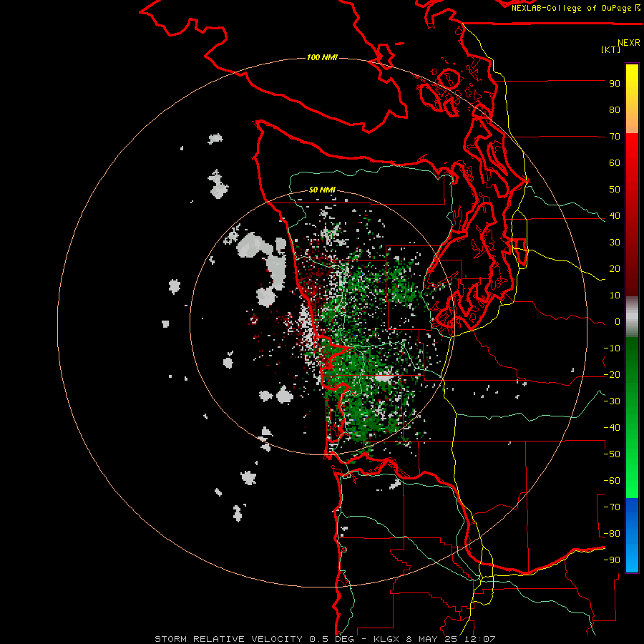
Task: Click the -80 value on velocity scale
Action: (x=612, y=534)
